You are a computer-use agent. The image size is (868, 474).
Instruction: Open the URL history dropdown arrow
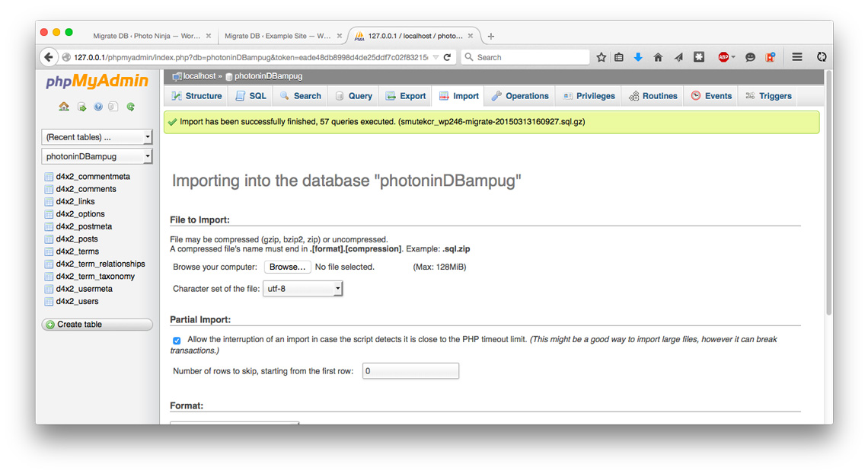tap(436, 57)
